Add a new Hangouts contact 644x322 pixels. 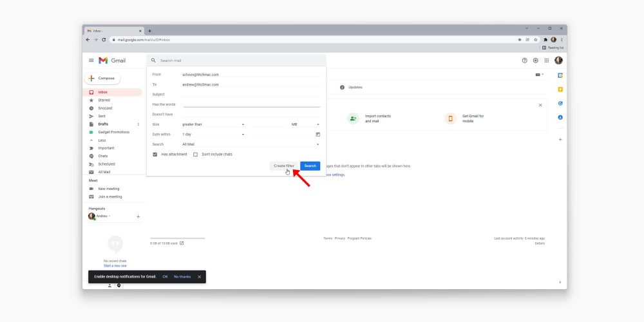(x=138, y=216)
